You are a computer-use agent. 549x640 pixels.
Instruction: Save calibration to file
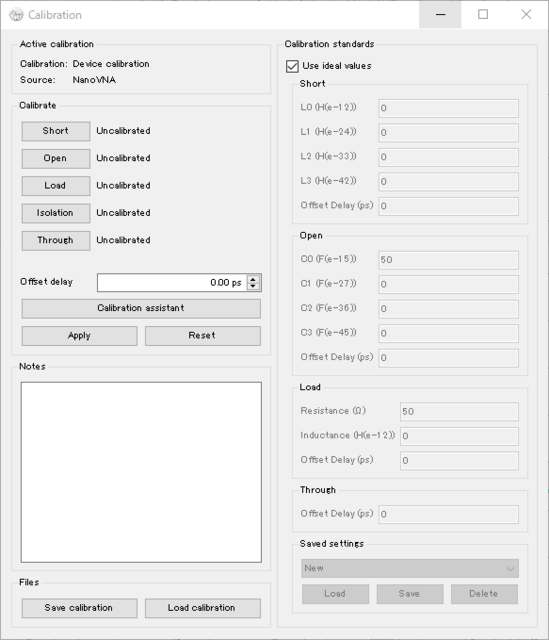80,608
